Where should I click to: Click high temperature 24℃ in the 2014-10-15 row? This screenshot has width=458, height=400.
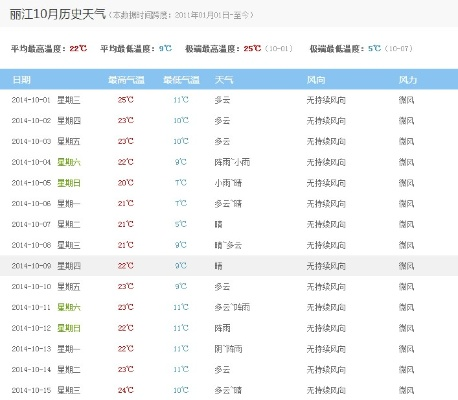(126, 390)
